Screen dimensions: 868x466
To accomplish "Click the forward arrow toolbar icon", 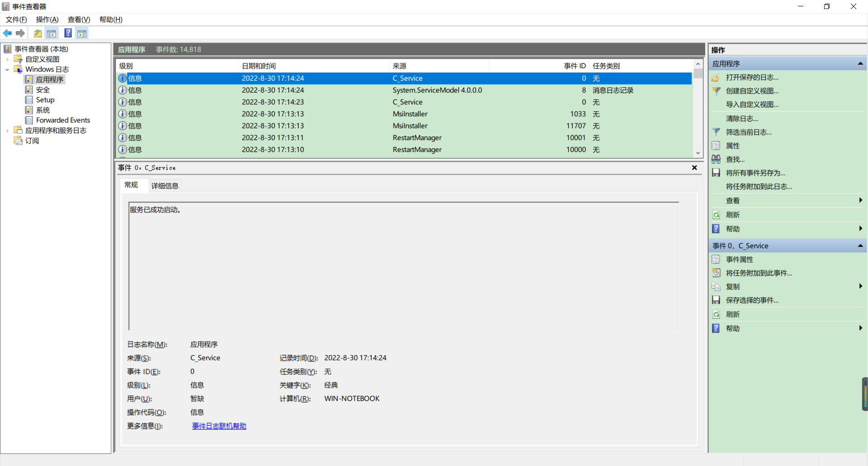I will click(20, 33).
